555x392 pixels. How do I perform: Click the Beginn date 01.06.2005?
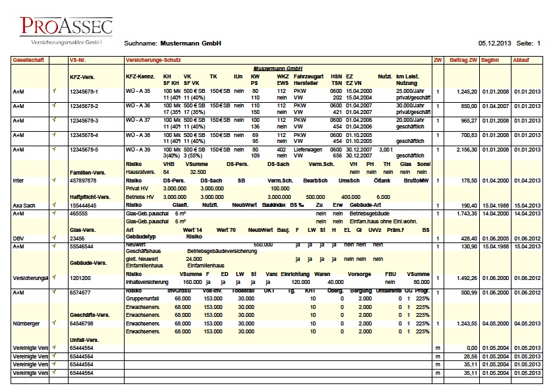point(496,238)
